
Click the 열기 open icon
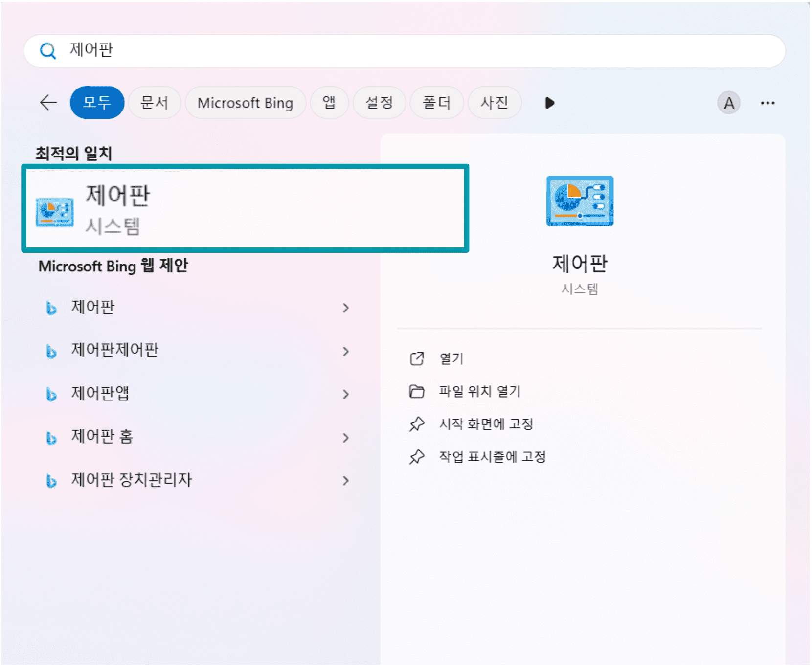[x=417, y=359]
